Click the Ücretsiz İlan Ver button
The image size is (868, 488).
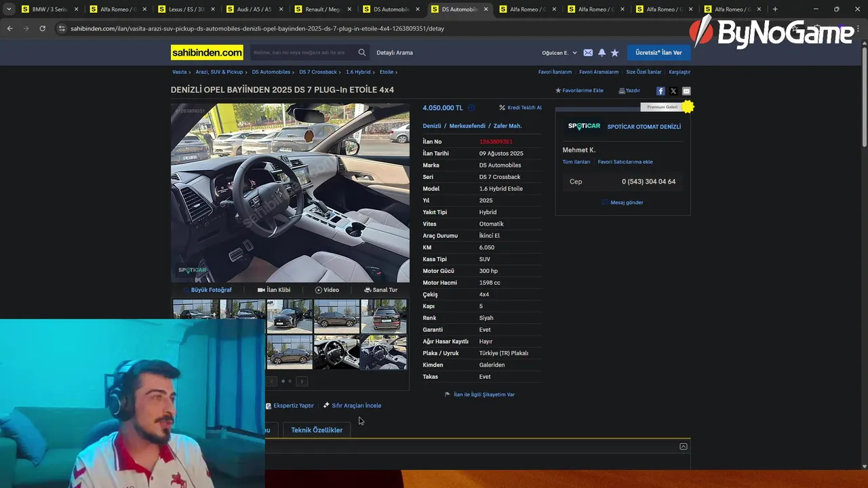(658, 53)
